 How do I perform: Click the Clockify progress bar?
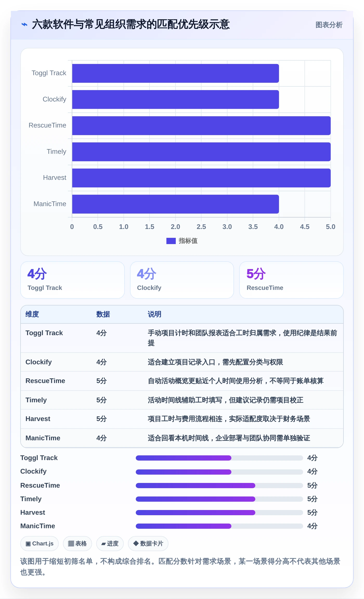(219, 472)
